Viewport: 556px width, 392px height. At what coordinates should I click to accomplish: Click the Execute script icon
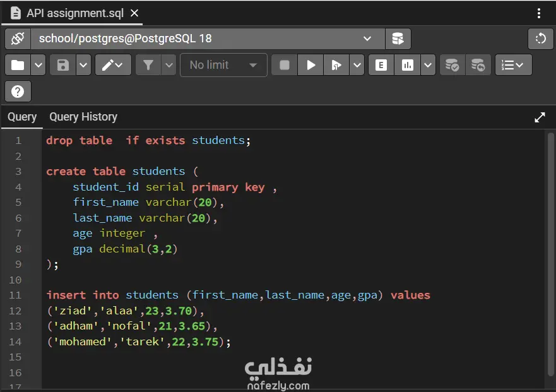[336, 65]
